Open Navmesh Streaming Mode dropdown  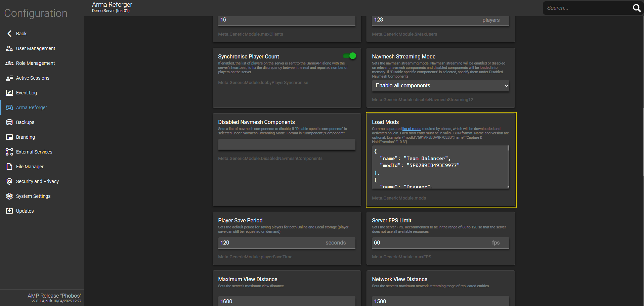click(x=440, y=86)
